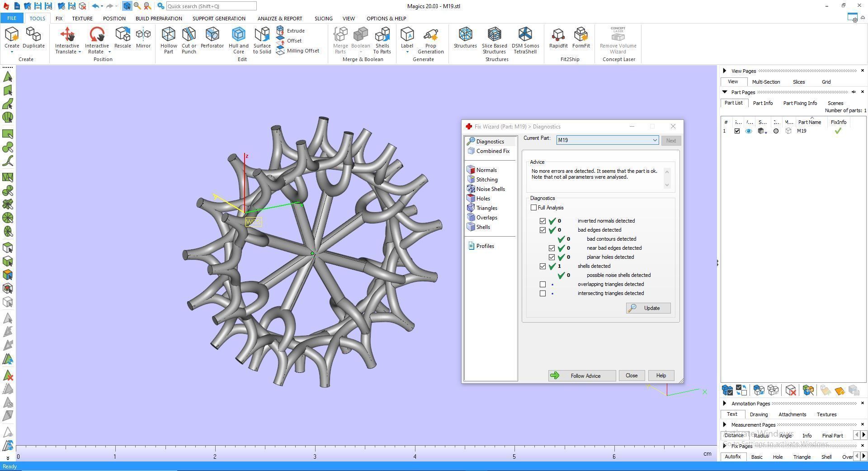Close the Fix Wizard with Close button

tap(632, 376)
